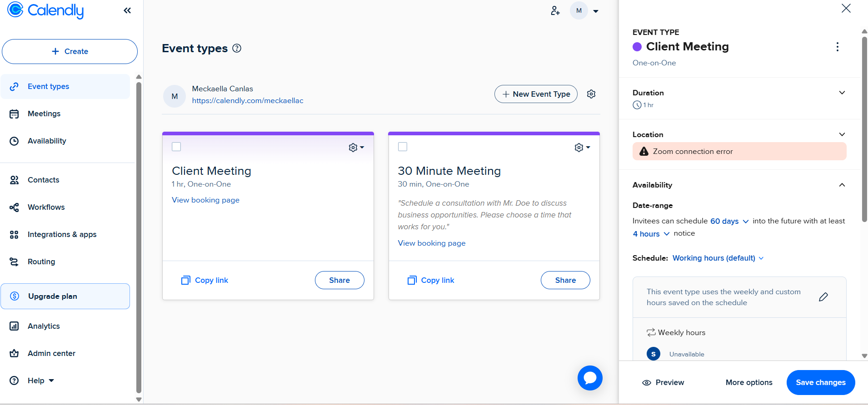Click the Admin center crown icon
Screen dimensions: 868x405
14,353
